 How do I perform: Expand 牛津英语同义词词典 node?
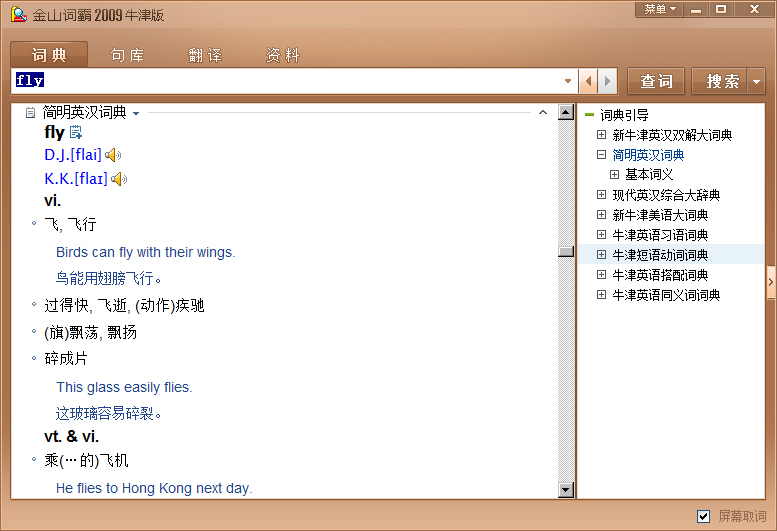[601, 295]
